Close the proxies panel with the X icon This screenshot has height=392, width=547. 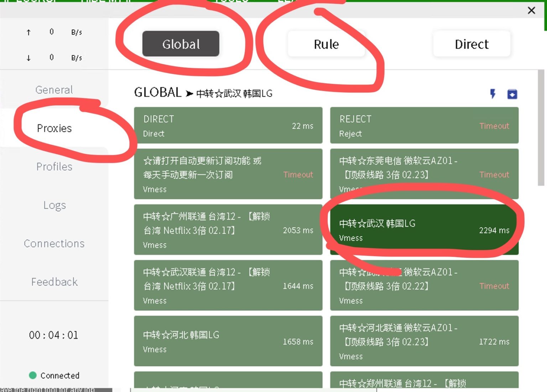[531, 11]
